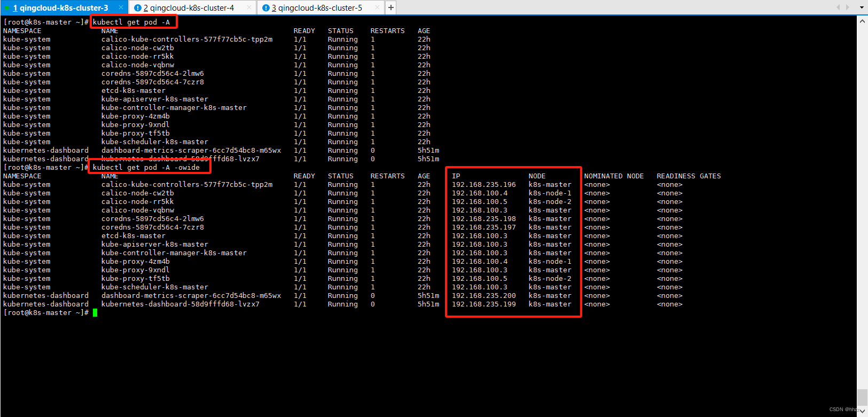Click 192.168.100.5 in the calico-node-rr5kk row
The image size is (868, 417).
tap(480, 202)
